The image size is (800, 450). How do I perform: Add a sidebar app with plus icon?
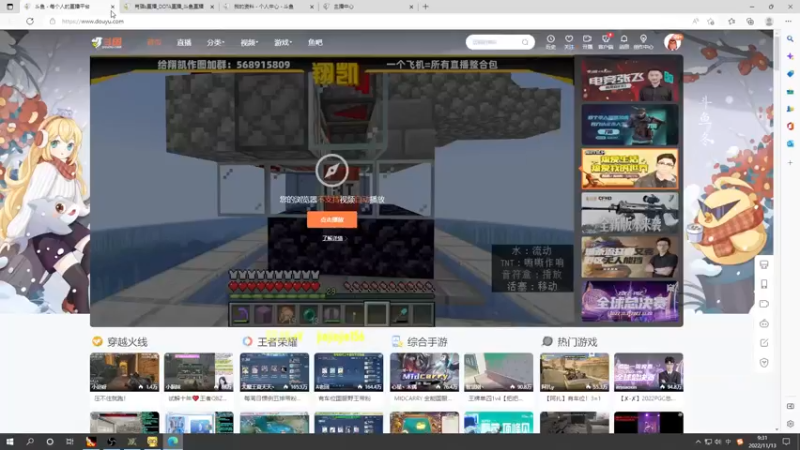(790, 163)
